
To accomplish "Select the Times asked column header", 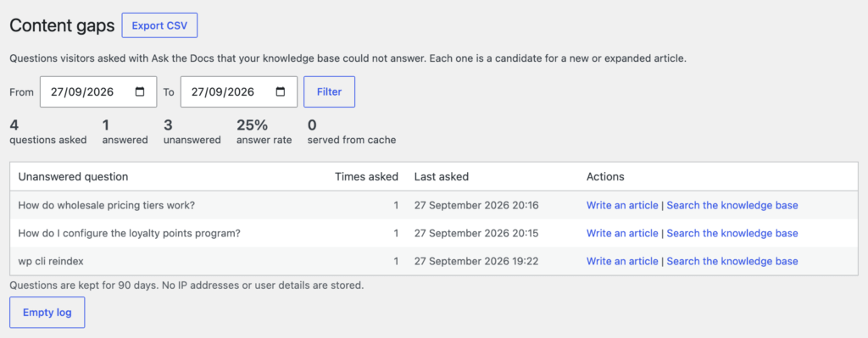I will coord(366,177).
